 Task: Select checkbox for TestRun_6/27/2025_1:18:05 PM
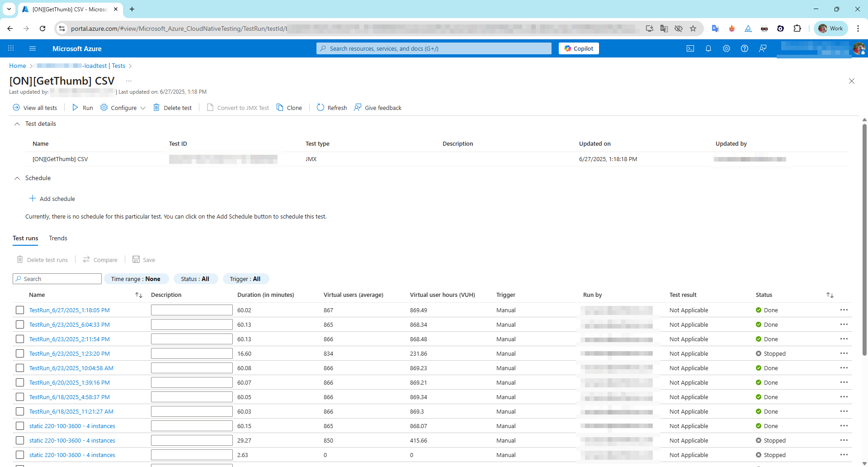tap(20, 310)
